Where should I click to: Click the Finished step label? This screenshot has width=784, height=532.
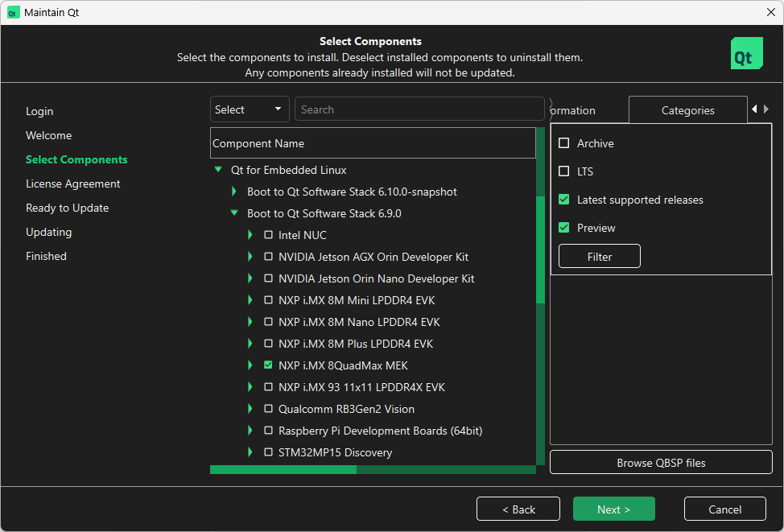tap(46, 256)
